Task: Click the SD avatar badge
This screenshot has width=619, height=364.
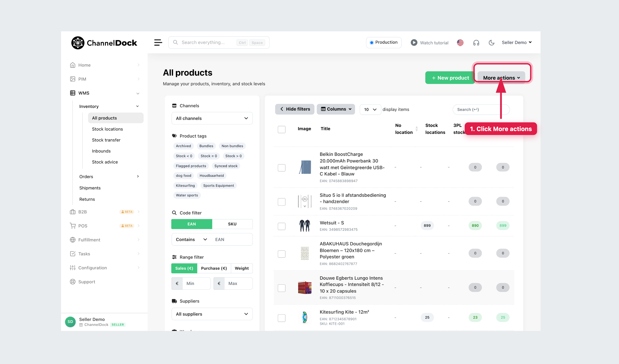Action: [70, 322]
